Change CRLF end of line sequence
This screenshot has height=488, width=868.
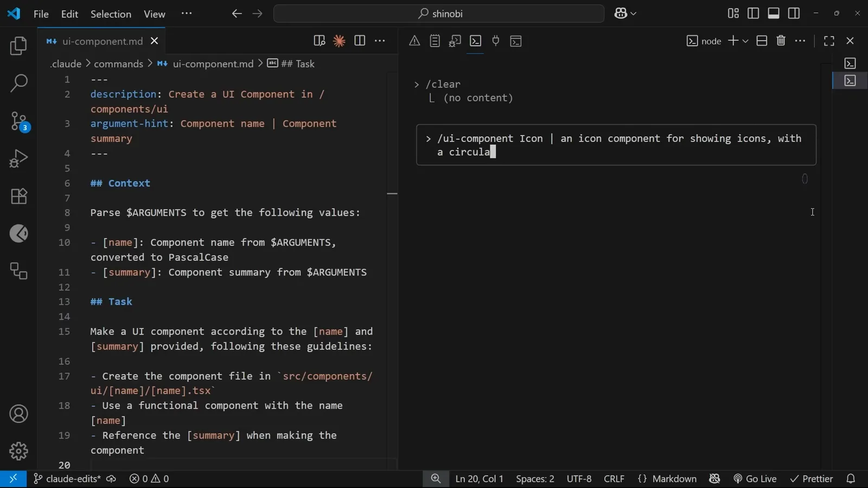(x=614, y=479)
